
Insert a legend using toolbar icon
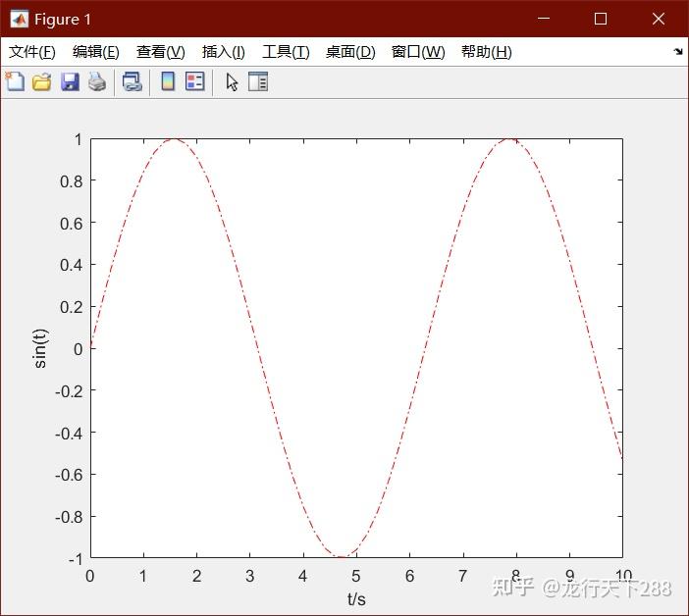coord(195,81)
